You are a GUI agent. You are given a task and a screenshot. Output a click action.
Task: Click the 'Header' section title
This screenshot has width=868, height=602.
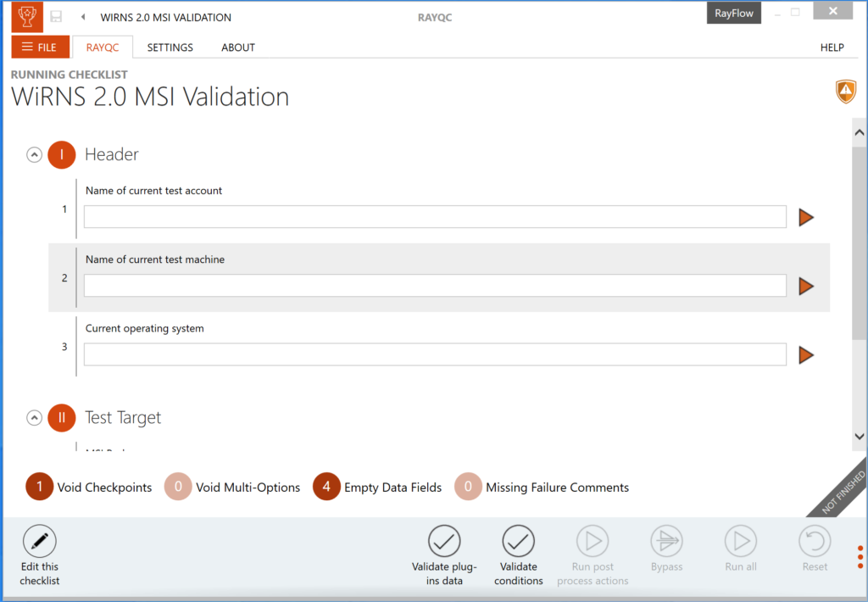pos(111,154)
